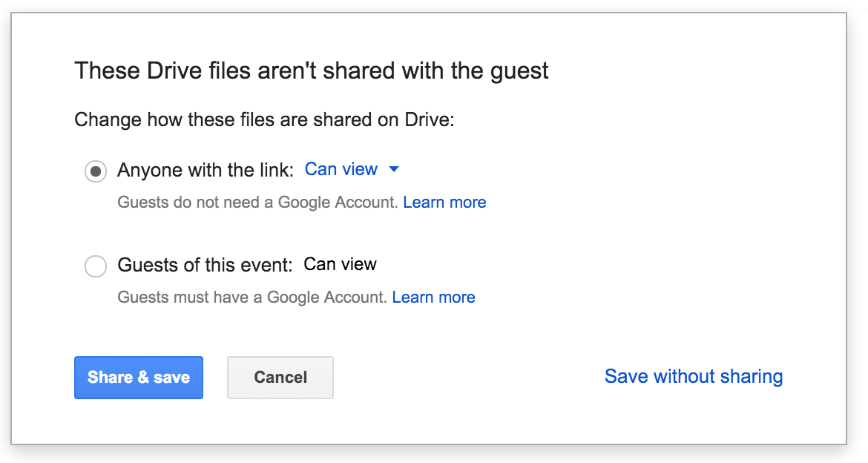The width and height of the screenshot is (868, 463).
Task: Choose the Save without sharing link
Action: point(693,376)
